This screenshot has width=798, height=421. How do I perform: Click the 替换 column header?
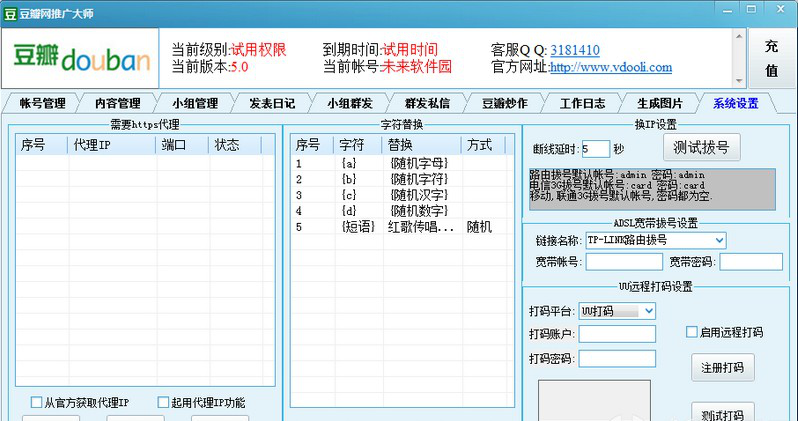421,145
